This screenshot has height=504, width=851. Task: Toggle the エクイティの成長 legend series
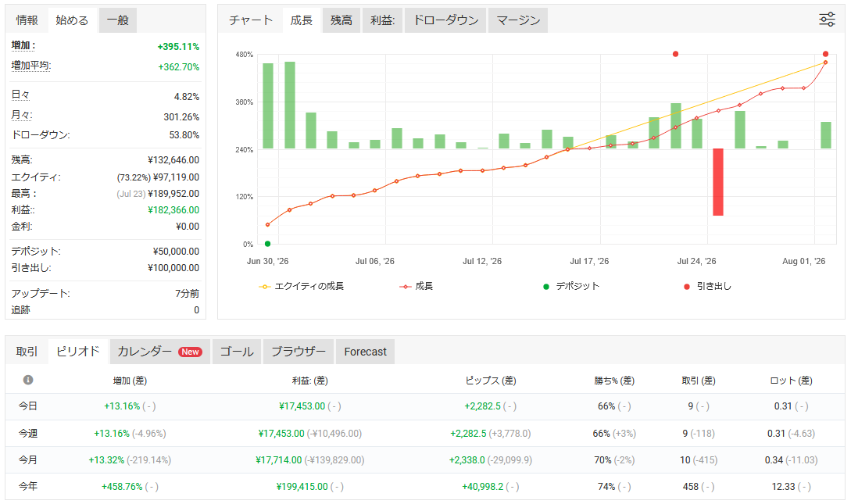pos(302,286)
